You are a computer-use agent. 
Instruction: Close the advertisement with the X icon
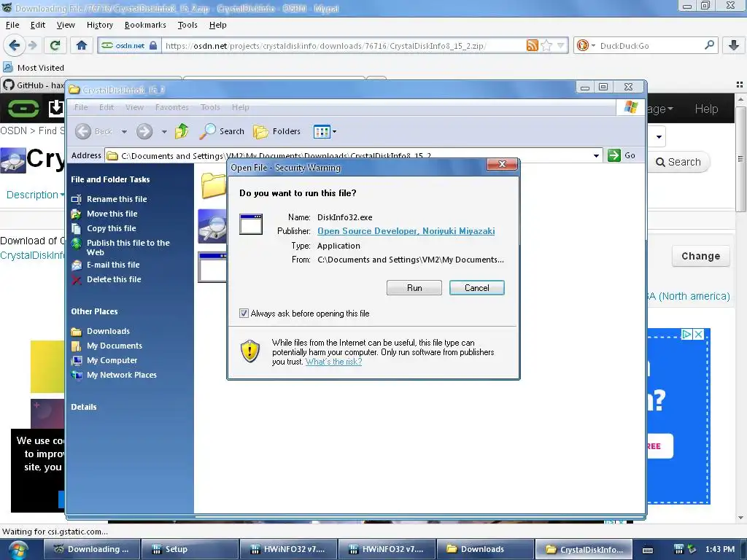698,334
